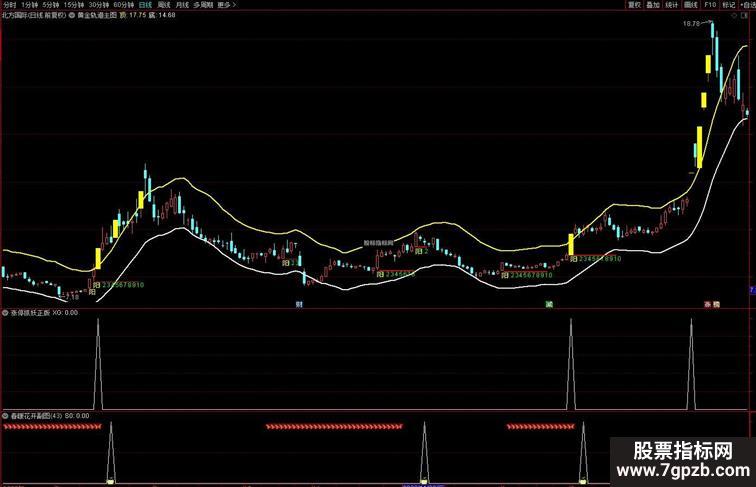Select the 60分钟 period tab
Viewport: 756px width, 487px height.
tap(123, 4)
